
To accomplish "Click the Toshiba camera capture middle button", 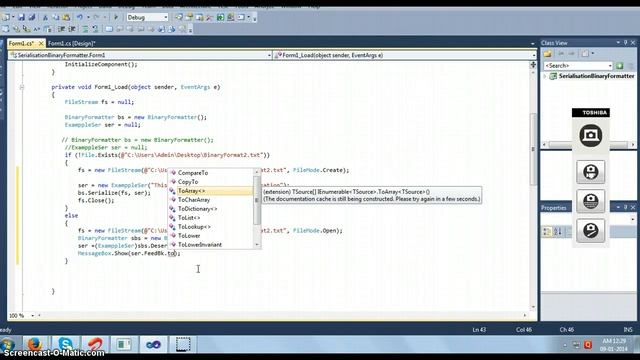I will click(x=591, y=201).
